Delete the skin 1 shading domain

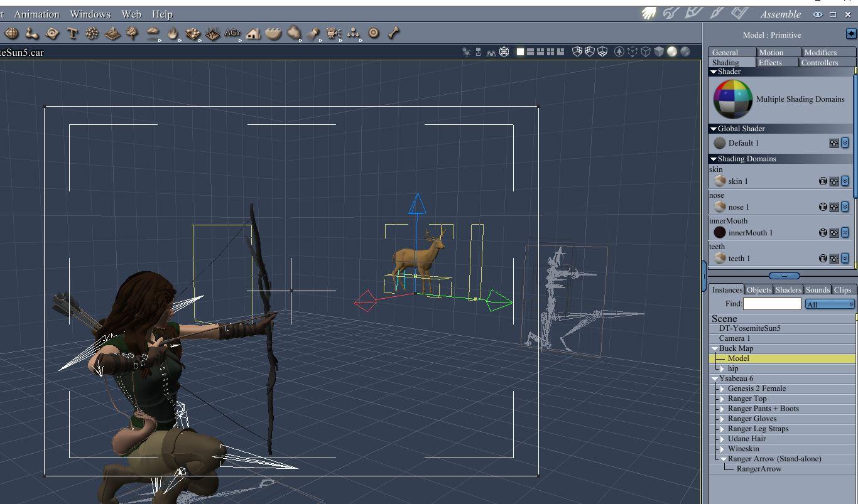(823, 181)
